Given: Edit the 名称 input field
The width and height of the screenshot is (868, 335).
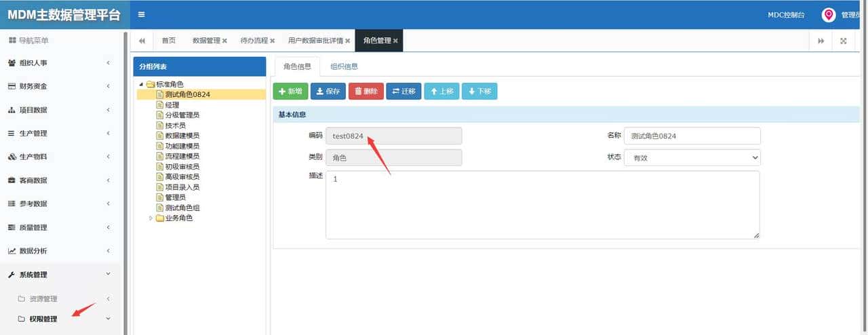Looking at the screenshot, I should (692, 136).
